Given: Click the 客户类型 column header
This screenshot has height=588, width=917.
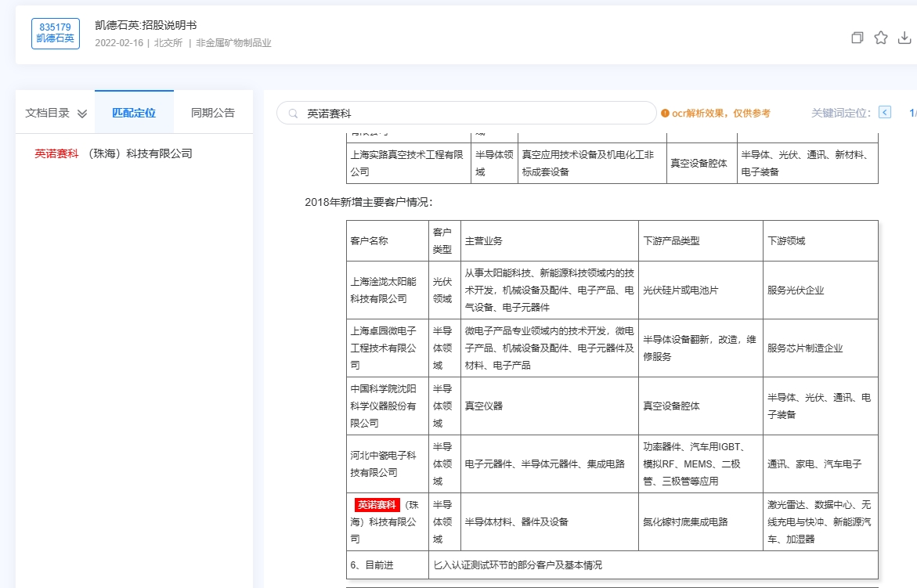Looking at the screenshot, I should [445, 241].
